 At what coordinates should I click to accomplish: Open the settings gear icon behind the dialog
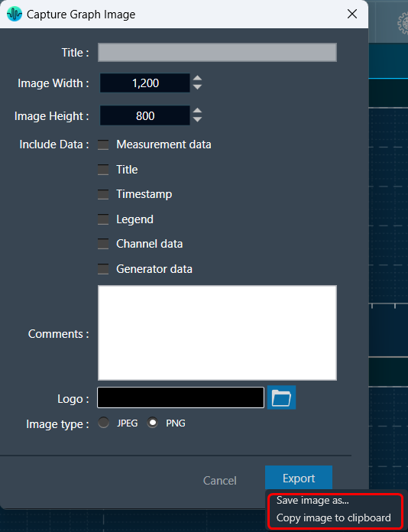[x=403, y=23]
